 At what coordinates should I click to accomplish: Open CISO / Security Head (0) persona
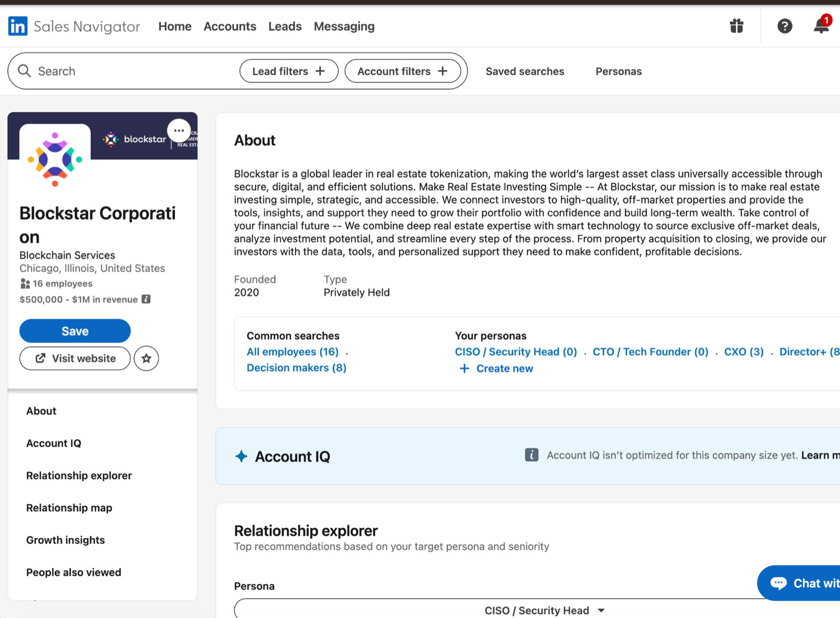point(516,351)
